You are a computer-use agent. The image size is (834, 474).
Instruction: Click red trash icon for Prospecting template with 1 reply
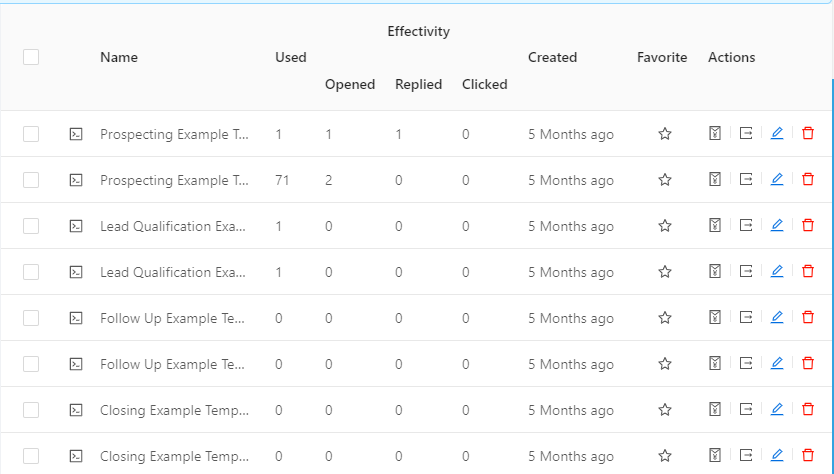[x=807, y=134]
